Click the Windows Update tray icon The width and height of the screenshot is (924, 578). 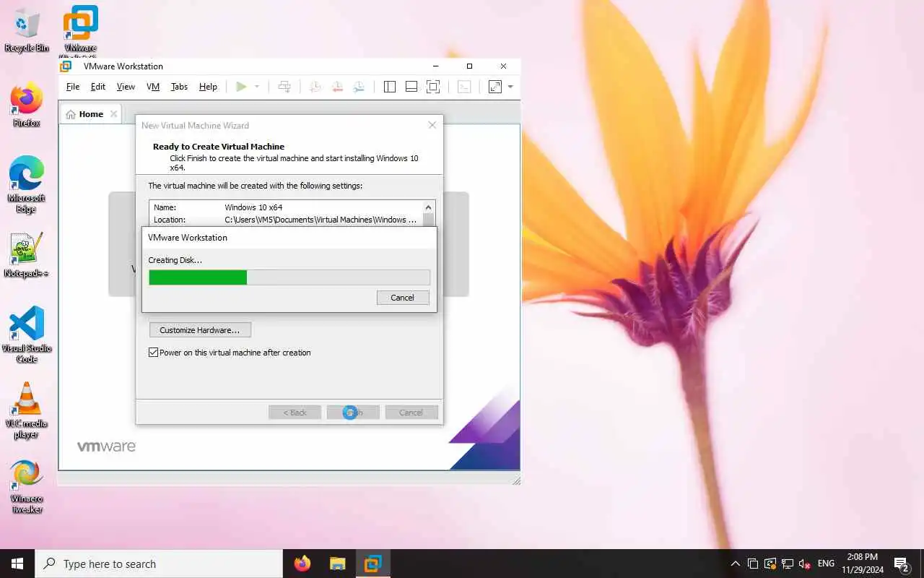[x=770, y=564]
